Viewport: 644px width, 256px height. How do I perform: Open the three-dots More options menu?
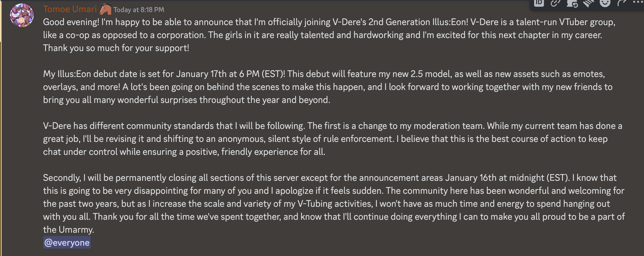coord(638,2)
